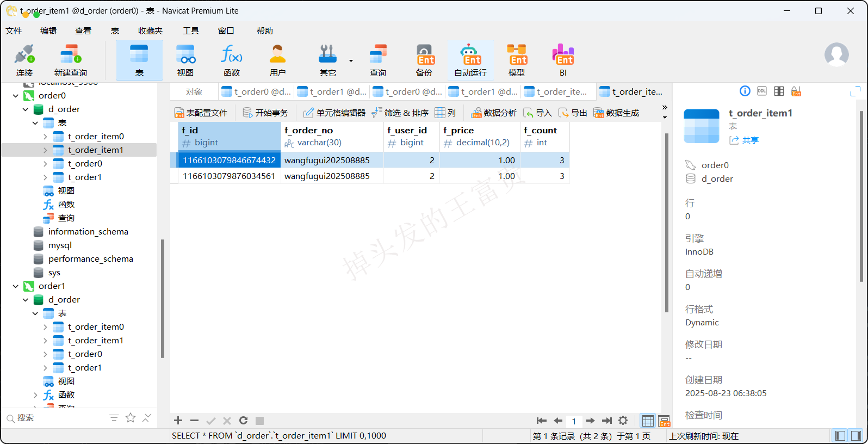Stop the running operation button
The height and width of the screenshot is (444, 868).
[259, 421]
